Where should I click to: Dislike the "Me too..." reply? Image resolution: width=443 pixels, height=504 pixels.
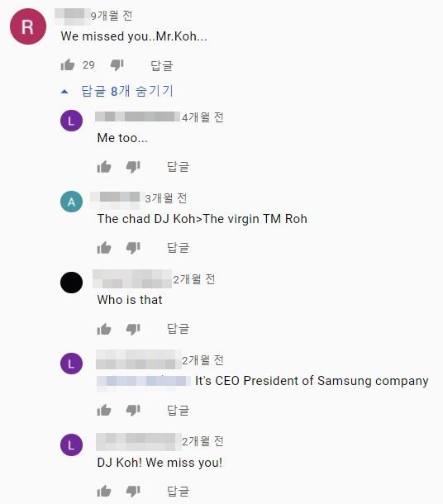[x=133, y=167]
